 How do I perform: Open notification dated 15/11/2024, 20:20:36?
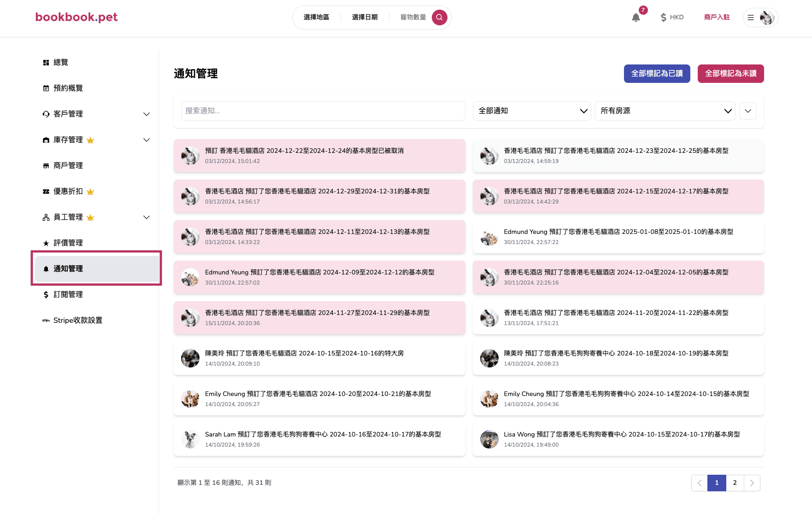(x=319, y=318)
